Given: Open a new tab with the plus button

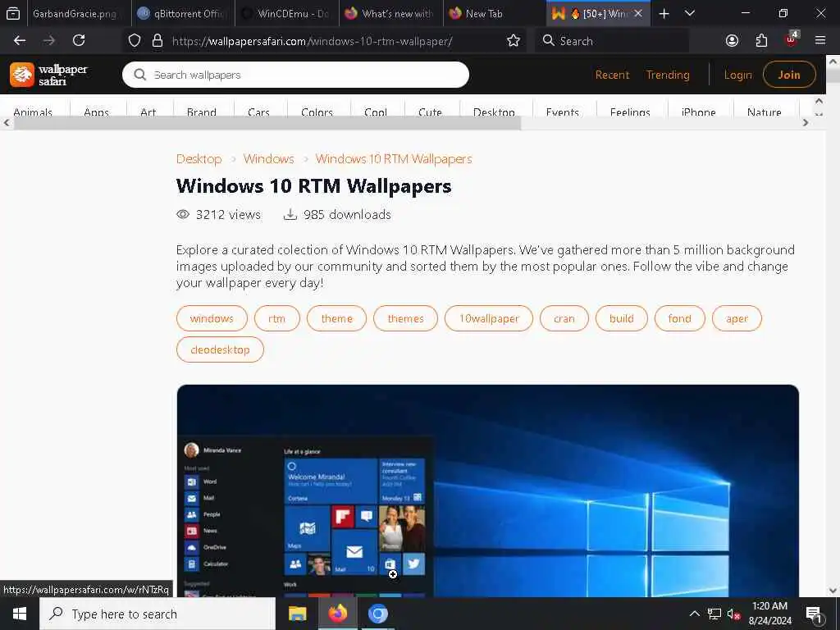Looking at the screenshot, I should pos(664,13).
